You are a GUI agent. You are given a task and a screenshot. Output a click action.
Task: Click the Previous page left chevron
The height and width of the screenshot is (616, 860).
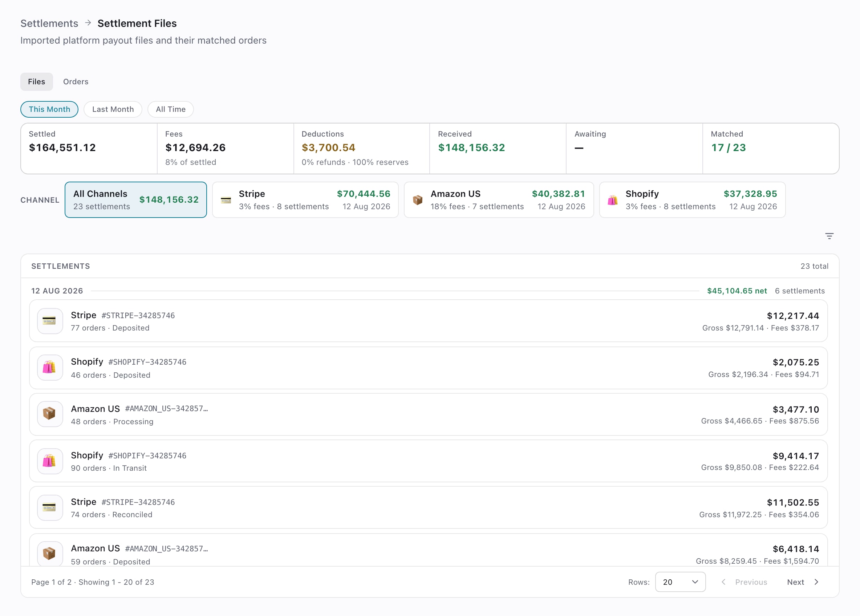723,582
